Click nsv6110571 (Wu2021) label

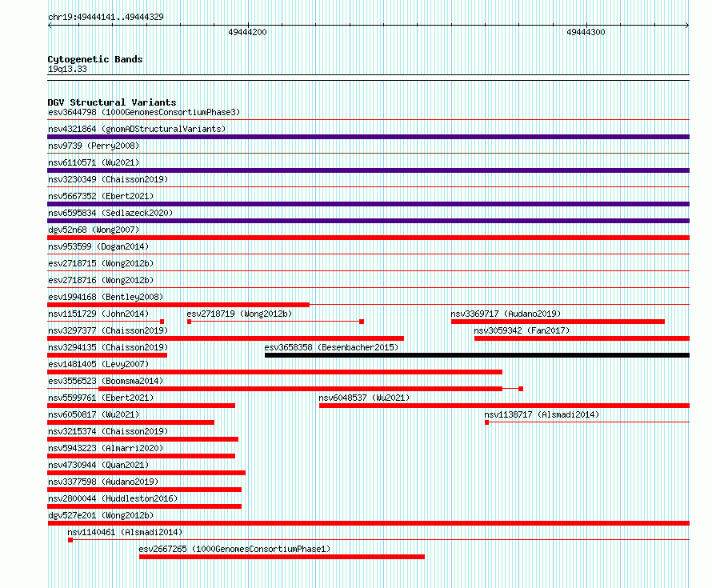coord(94,162)
